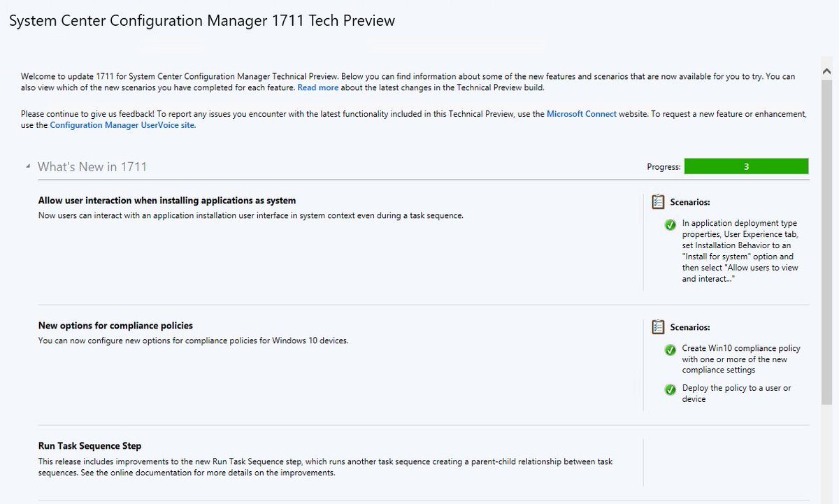Click the 'Progress:' label
Viewport: 839px width, 504px height.
[x=664, y=167]
